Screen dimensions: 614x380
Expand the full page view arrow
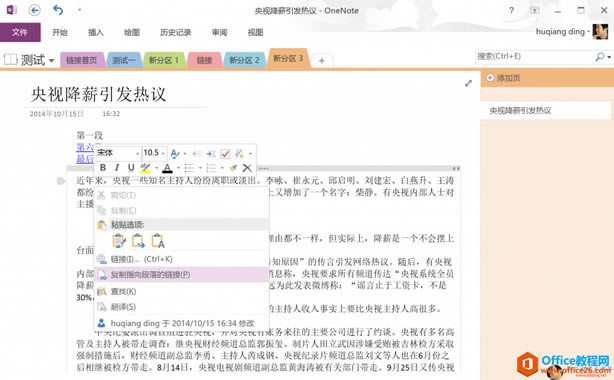[x=468, y=83]
